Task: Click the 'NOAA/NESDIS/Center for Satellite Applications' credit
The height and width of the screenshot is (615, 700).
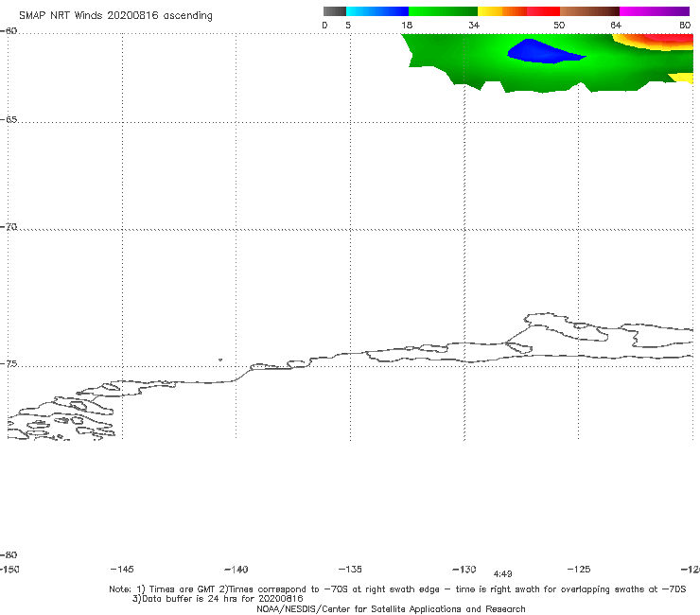Action: point(391,609)
